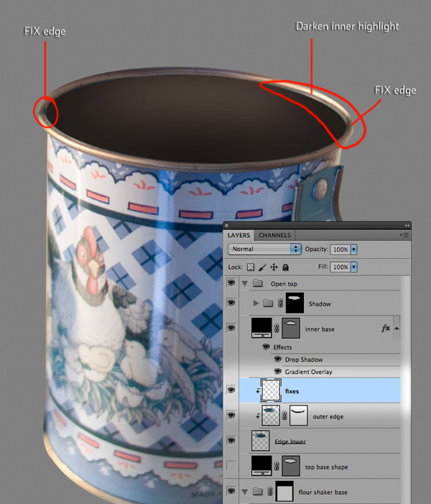Show the top base shape layer
This screenshot has height=504, width=431.
pos(231,465)
